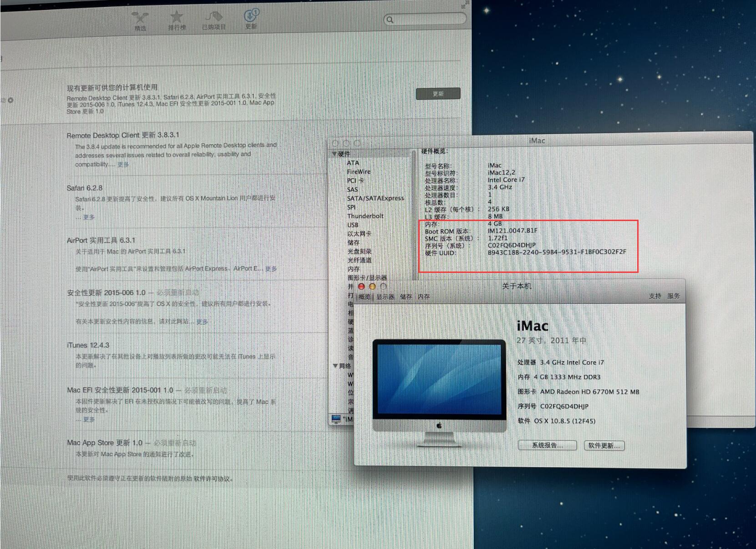Open 服务 in 关于本机 window
The width and height of the screenshot is (756, 549).
coord(674,296)
